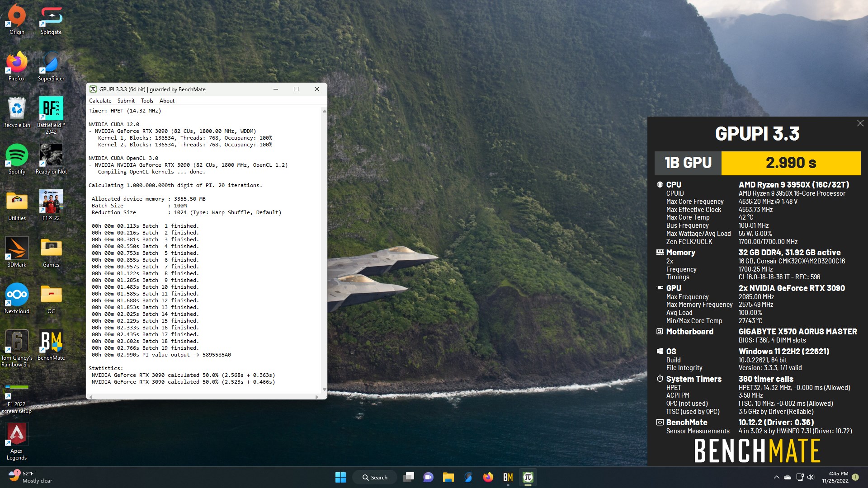Click the GPUPI horizontal scroll left arrow
Image resolution: width=868 pixels, height=488 pixels.
[x=90, y=397]
